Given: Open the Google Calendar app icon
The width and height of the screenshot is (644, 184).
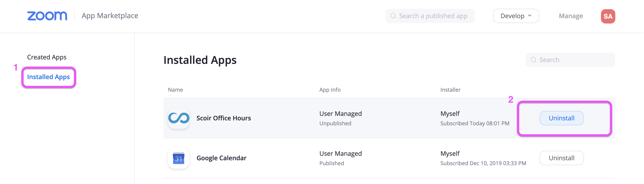Looking at the screenshot, I should pyautogui.click(x=178, y=158).
